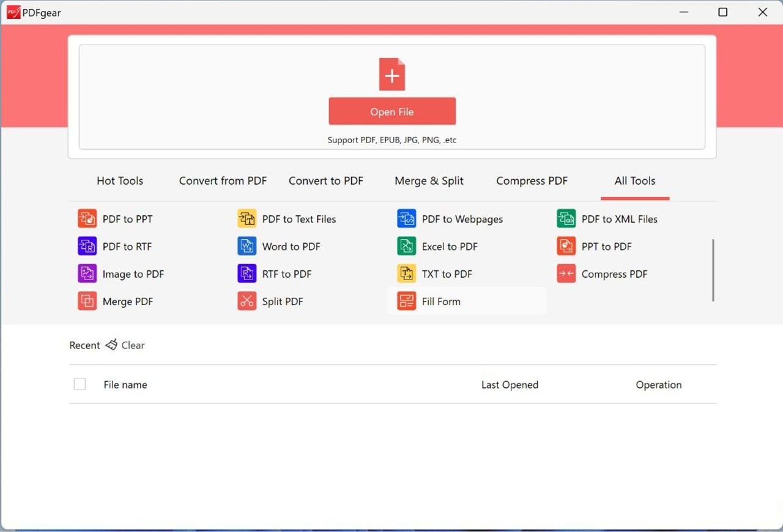The width and height of the screenshot is (783, 532).
Task: Click the Last Opened column header
Action: 510,385
